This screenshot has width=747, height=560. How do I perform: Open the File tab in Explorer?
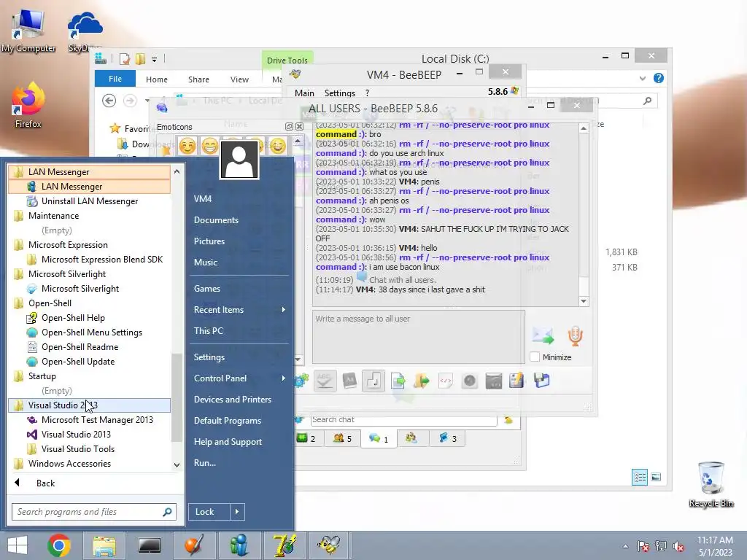tap(115, 79)
